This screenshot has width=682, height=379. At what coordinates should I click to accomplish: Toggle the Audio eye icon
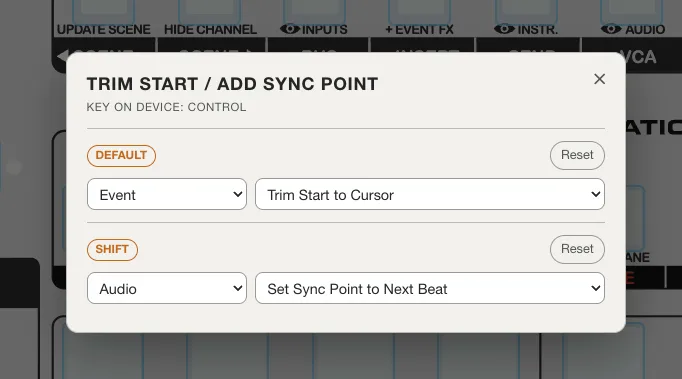click(x=611, y=29)
